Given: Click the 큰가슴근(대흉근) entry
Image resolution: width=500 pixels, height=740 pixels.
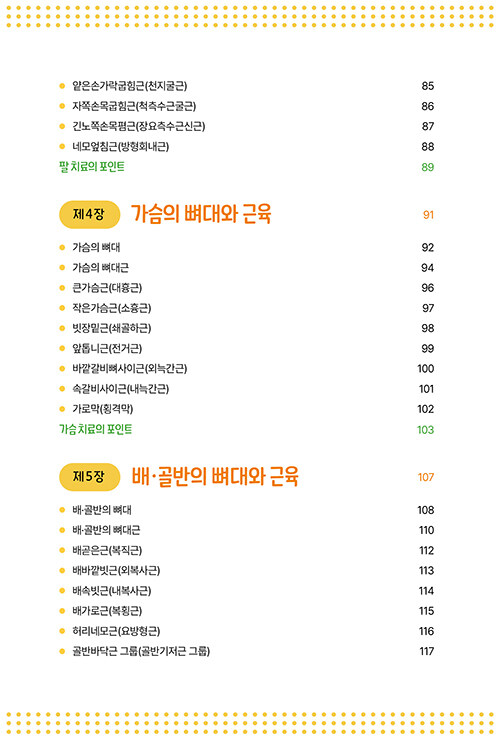Looking at the screenshot, I should tap(107, 287).
